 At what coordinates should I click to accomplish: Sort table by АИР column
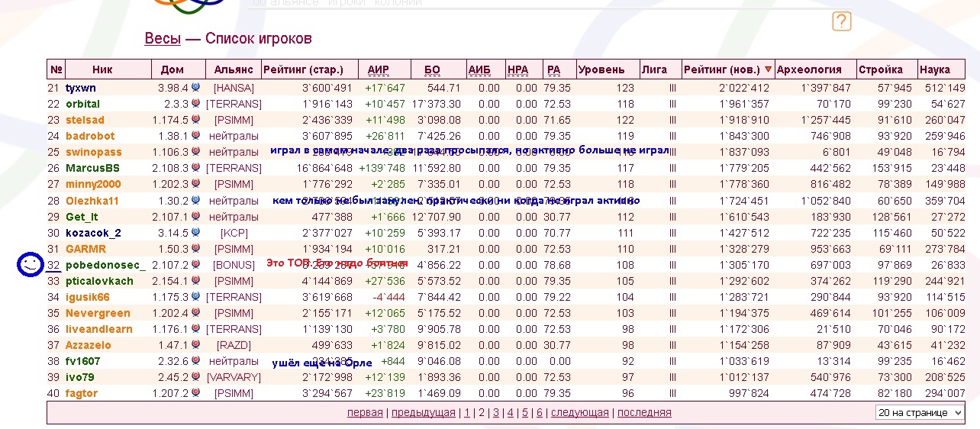(x=378, y=69)
